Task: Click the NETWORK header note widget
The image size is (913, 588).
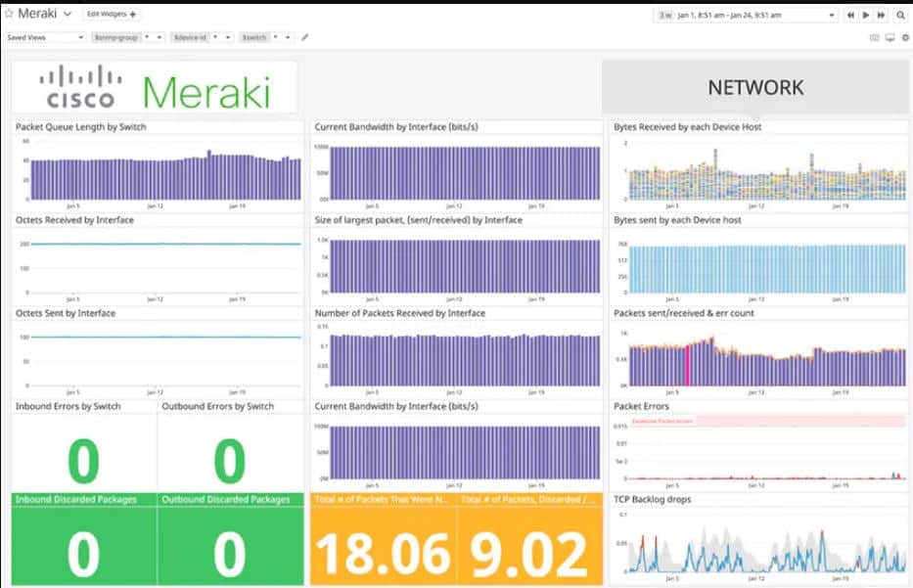Action: [x=755, y=87]
